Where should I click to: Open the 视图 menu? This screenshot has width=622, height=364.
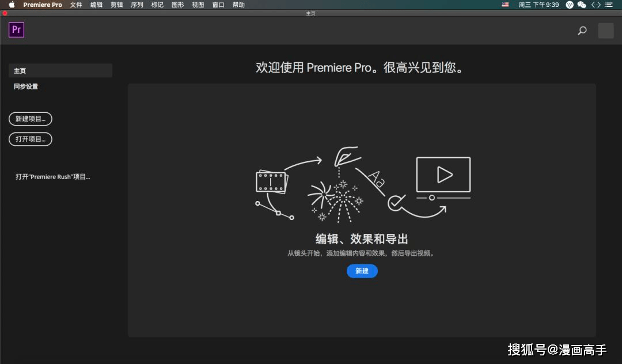tap(198, 5)
